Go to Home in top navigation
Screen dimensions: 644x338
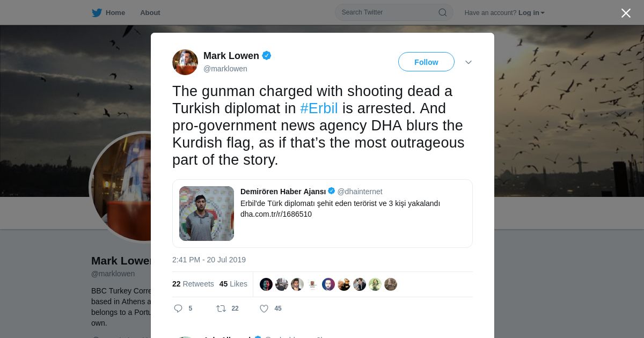pyautogui.click(x=115, y=12)
